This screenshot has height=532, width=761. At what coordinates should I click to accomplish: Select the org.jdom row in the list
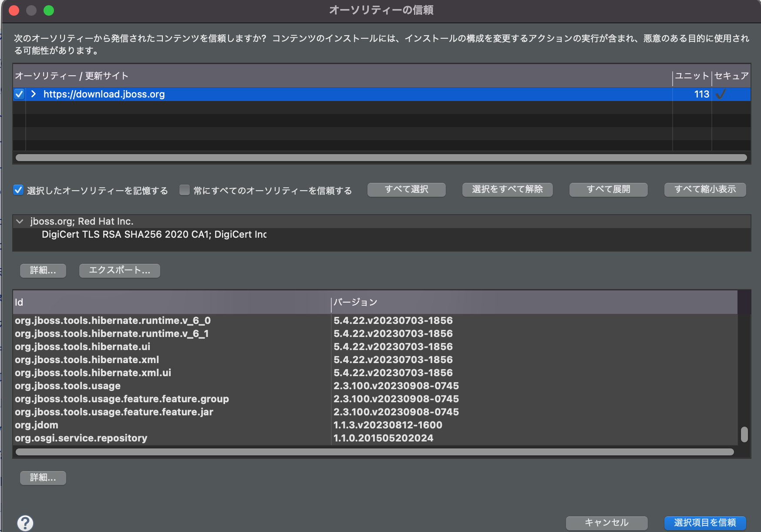37,425
